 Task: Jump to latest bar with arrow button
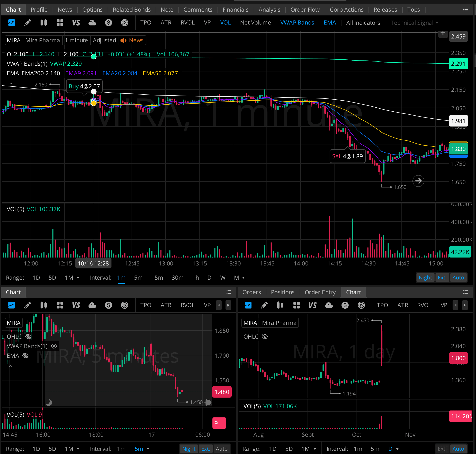(x=418, y=181)
